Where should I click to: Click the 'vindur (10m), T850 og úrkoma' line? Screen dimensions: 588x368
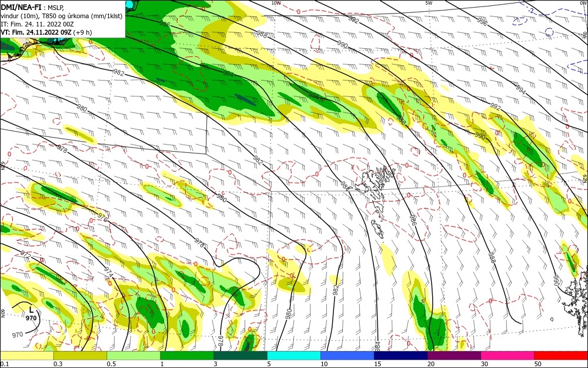[x=62, y=16]
